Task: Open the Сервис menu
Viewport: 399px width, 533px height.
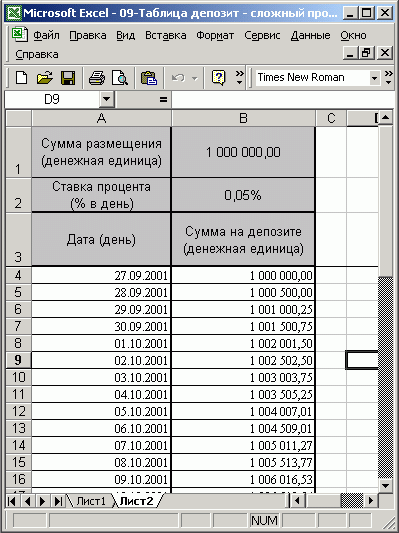Action: coord(262,35)
